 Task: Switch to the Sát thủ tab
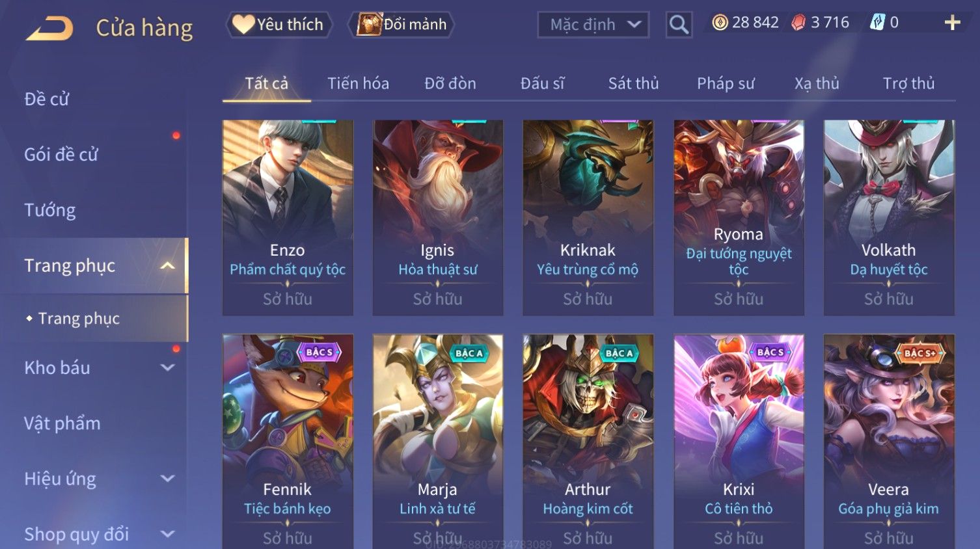633,83
